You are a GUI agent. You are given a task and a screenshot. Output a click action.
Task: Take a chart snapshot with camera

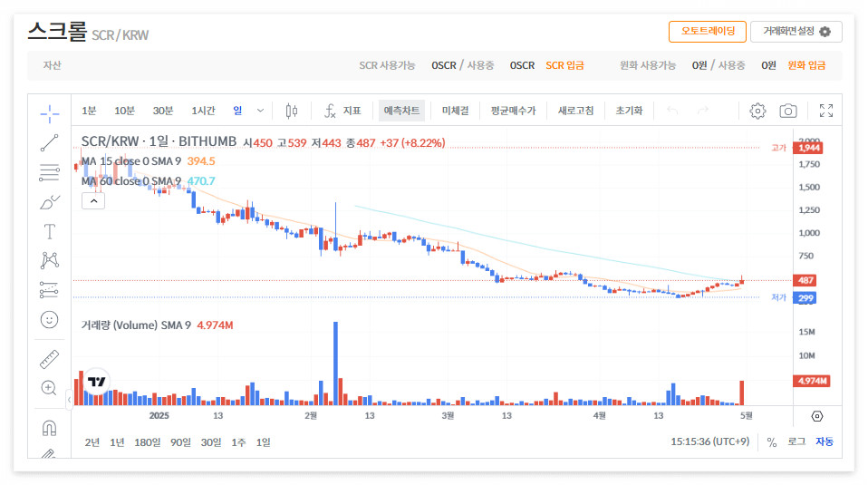[x=788, y=111]
